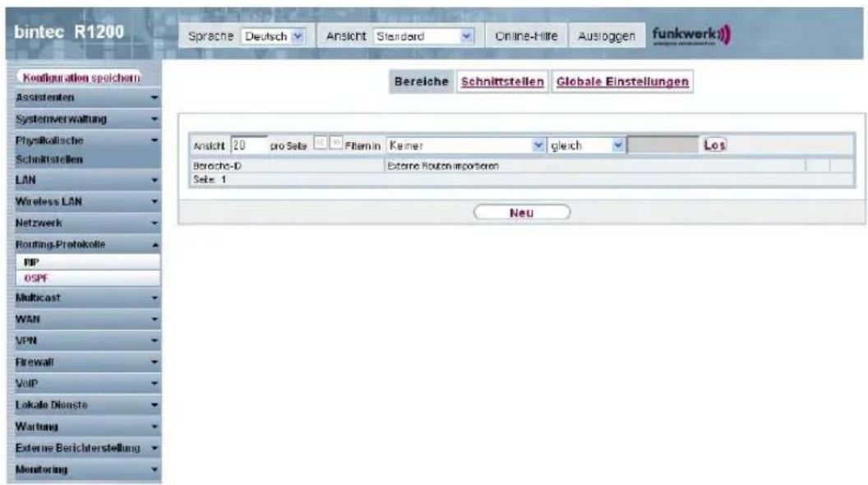Viewport: 868px width, 485px height.
Task: Expand the Multicast menu
Action: (x=87, y=298)
